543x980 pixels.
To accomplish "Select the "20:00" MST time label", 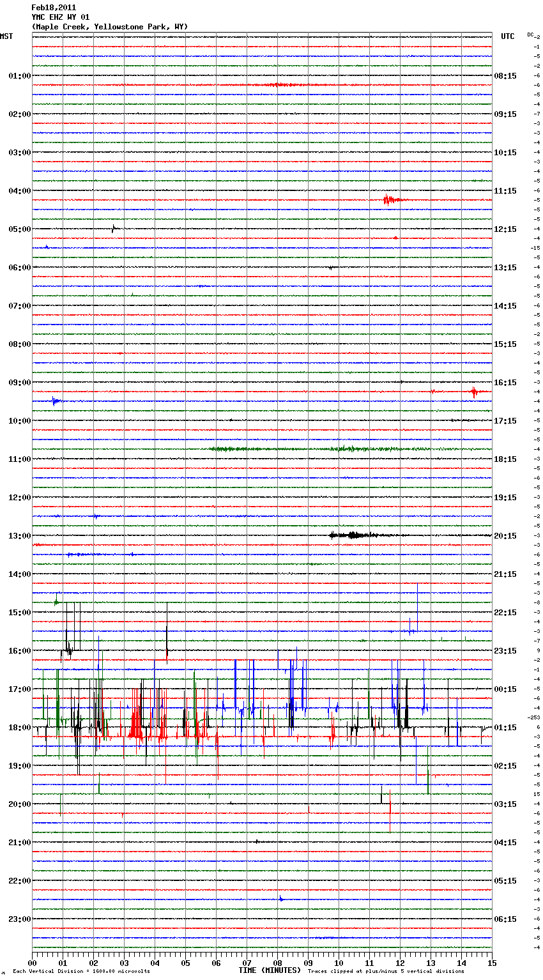I will (20, 804).
